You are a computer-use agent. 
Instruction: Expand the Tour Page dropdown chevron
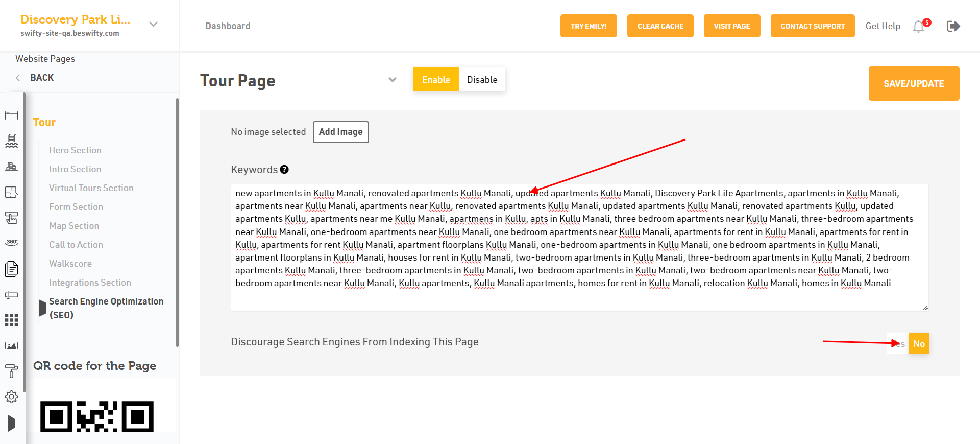(x=393, y=80)
